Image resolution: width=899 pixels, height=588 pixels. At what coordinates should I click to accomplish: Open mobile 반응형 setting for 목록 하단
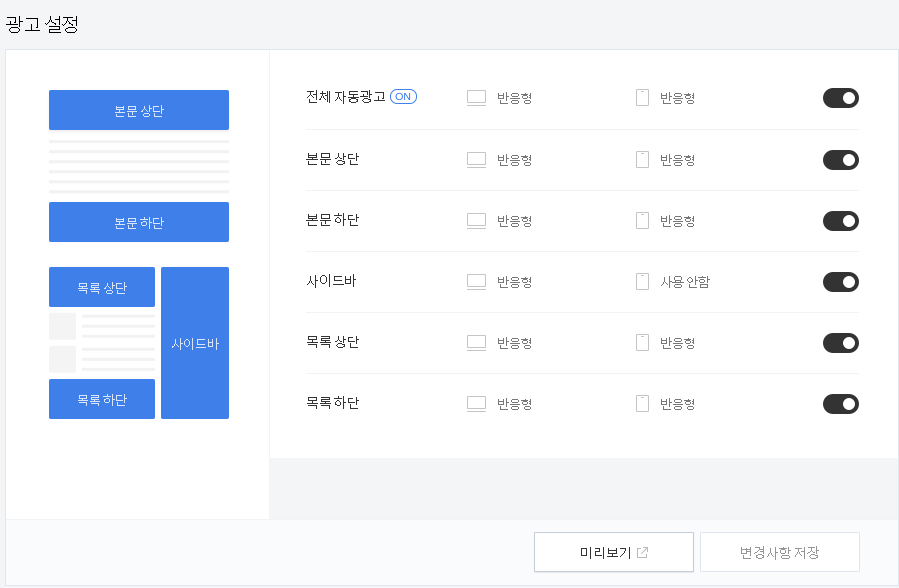pyautogui.click(x=677, y=405)
